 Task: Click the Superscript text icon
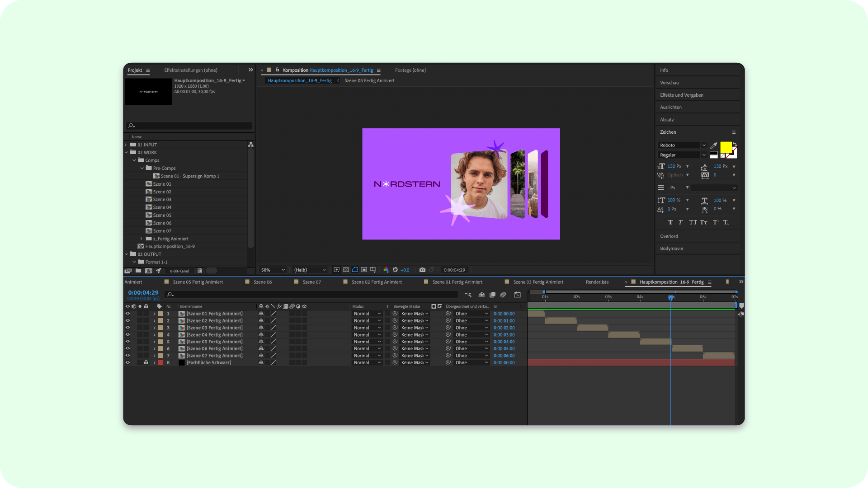tap(716, 222)
